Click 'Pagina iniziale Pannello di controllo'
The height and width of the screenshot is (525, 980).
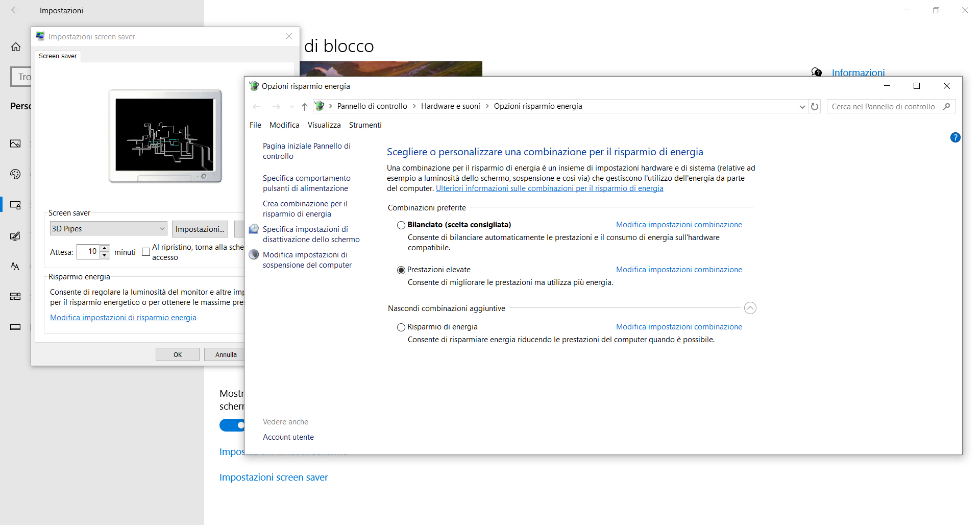[x=307, y=151]
